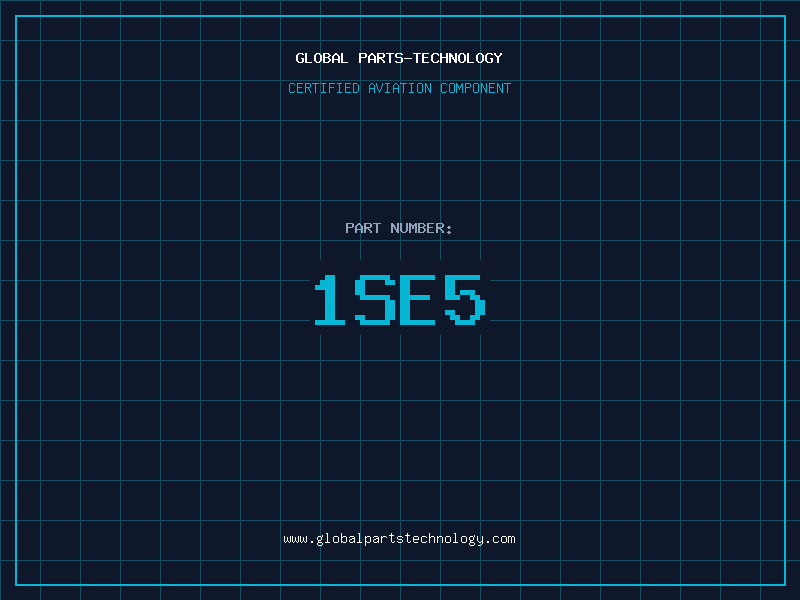Image resolution: width=800 pixels, height=600 pixels.
Task: Click the word PARTS in the title
Action: click(380, 58)
